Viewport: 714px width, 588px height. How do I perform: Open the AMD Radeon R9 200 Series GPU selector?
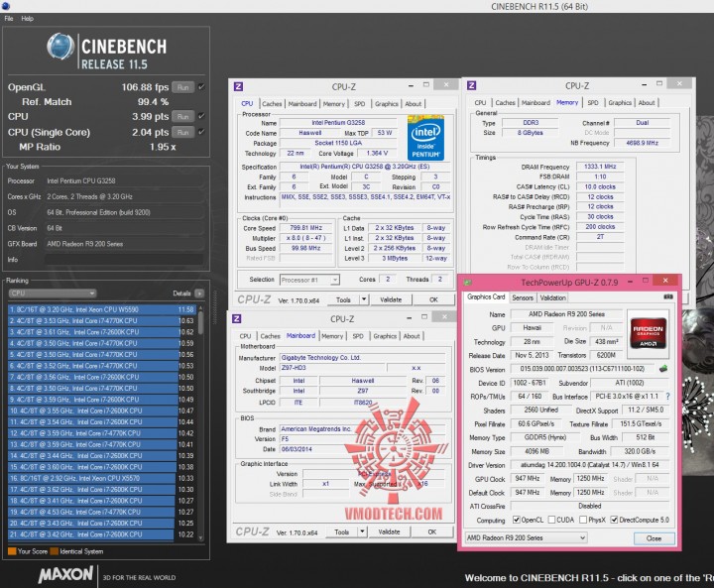coord(526,537)
